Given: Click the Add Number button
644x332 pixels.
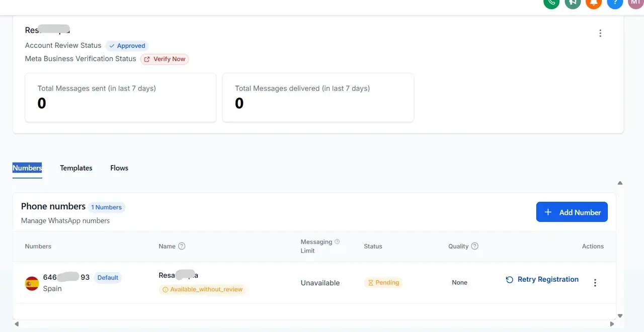Looking at the screenshot, I should click(572, 212).
